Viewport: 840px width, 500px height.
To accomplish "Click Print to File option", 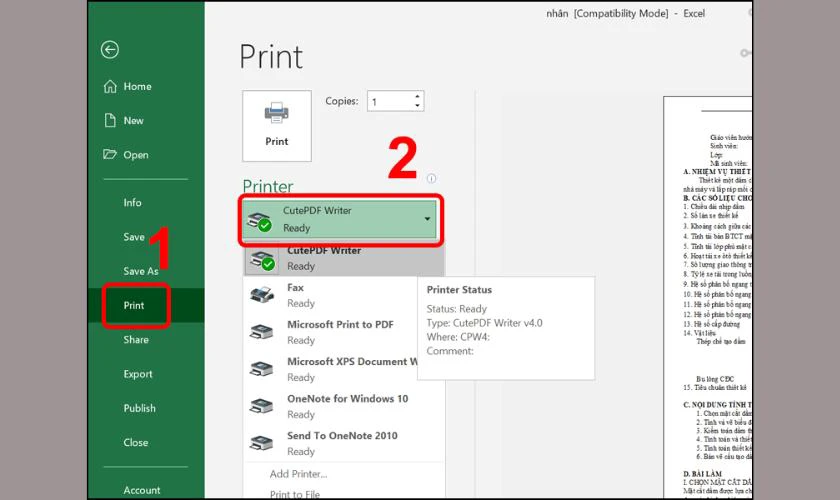I will (x=295, y=495).
